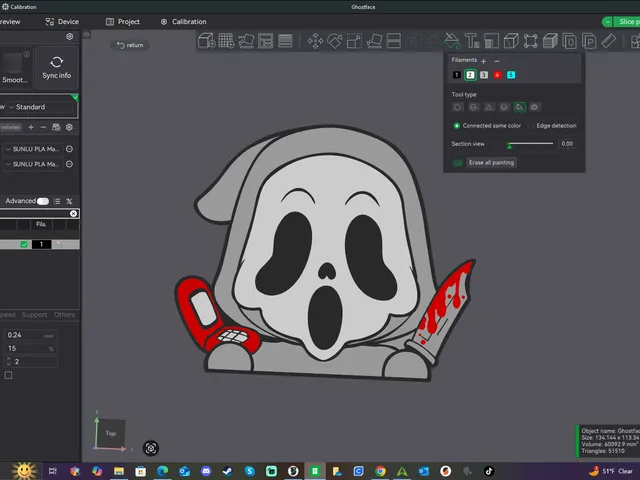Select the Support painting tool
The height and width of the screenshot is (480, 640).
pos(491,41)
